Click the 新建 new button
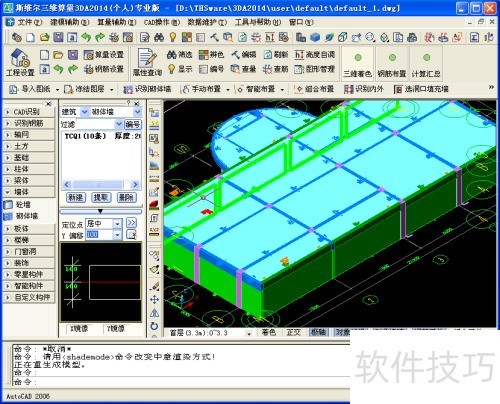The width and height of the screenshot is (500, 404). click(x=76, y=197)
